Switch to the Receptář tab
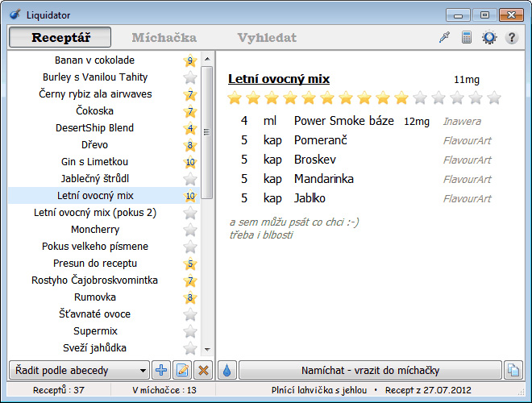 click(60, 37)
